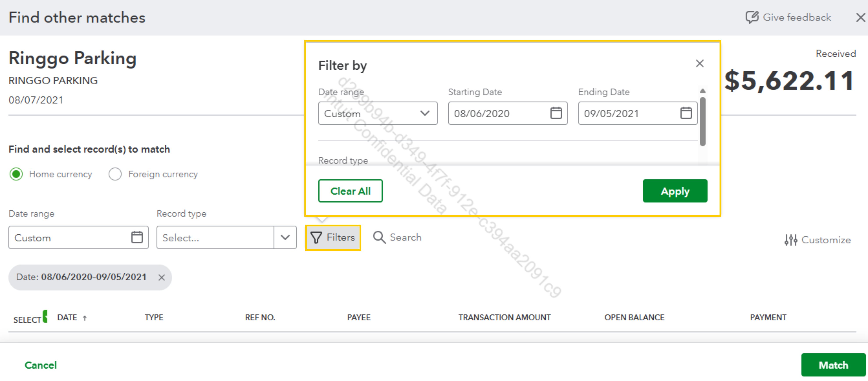Click the Record type label in Filter by

[343, 160]
